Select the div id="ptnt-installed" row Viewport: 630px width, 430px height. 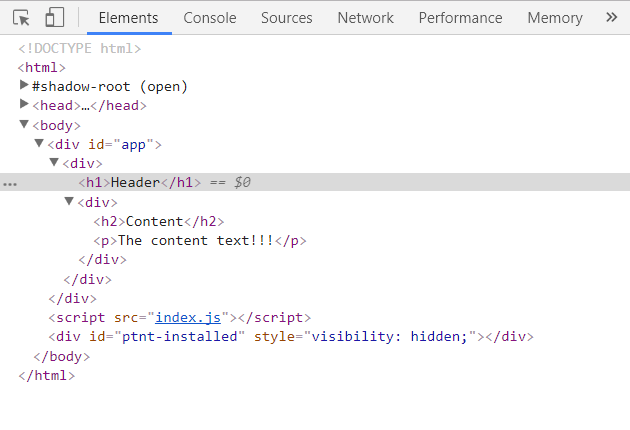291,336
